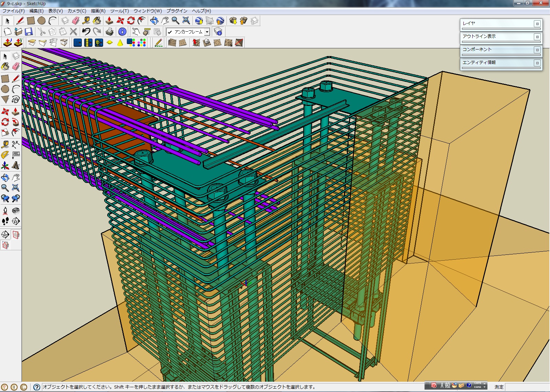Activate the Push/Pull tool in top toolbar
This screenshot has width=550, height=392.
(x=109, y=21)
